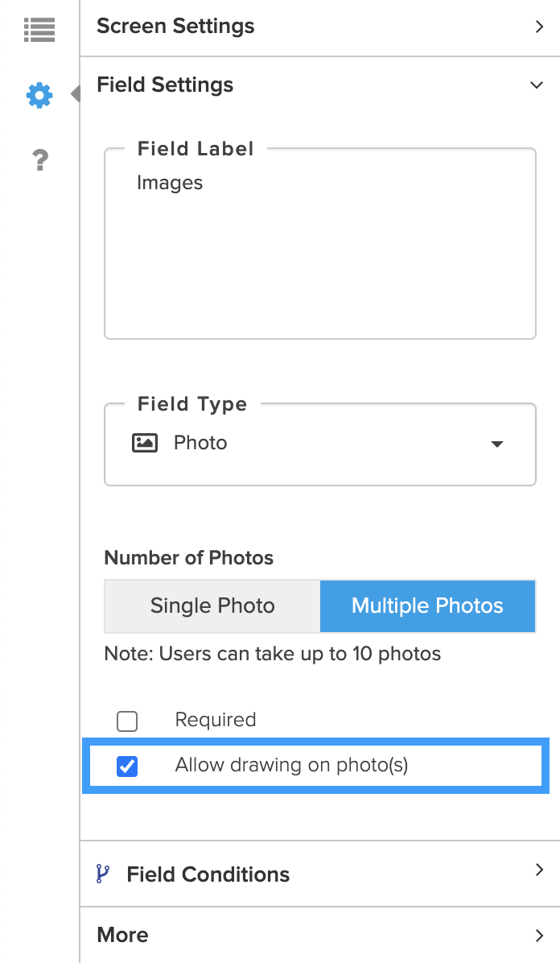560x963 pixels.
Task: Select the Single Photo option
Action: [x=212, y=606]
